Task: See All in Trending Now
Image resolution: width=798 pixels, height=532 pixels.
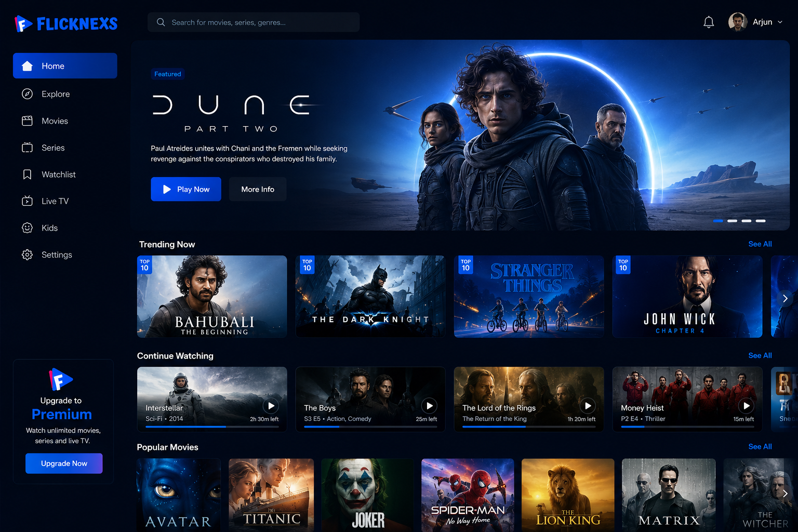Action: coord(760,244)
